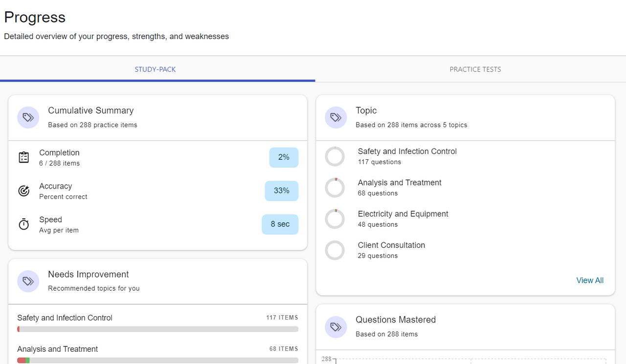
Task: Click the Completion checklist icon
Action: coord(24,157)
